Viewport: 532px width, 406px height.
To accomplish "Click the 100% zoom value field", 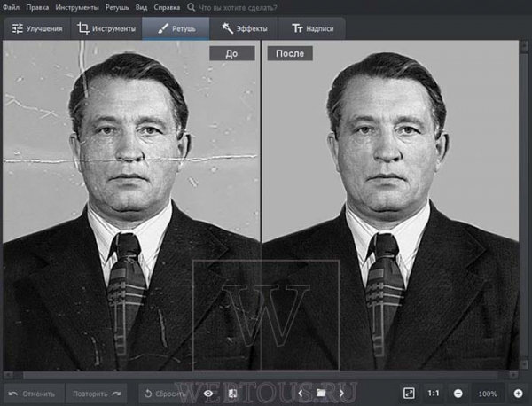I will click(x=488, y=394).
